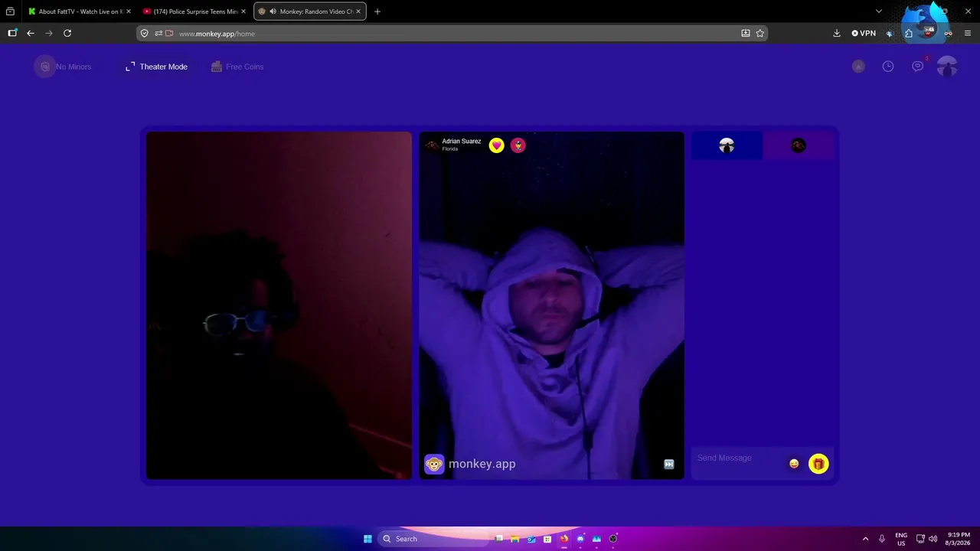Image resolution: width=980 pixels, height=551 pixels.
Task: Open the sidebar toggle in the toolbar
Action: [12, 33]
